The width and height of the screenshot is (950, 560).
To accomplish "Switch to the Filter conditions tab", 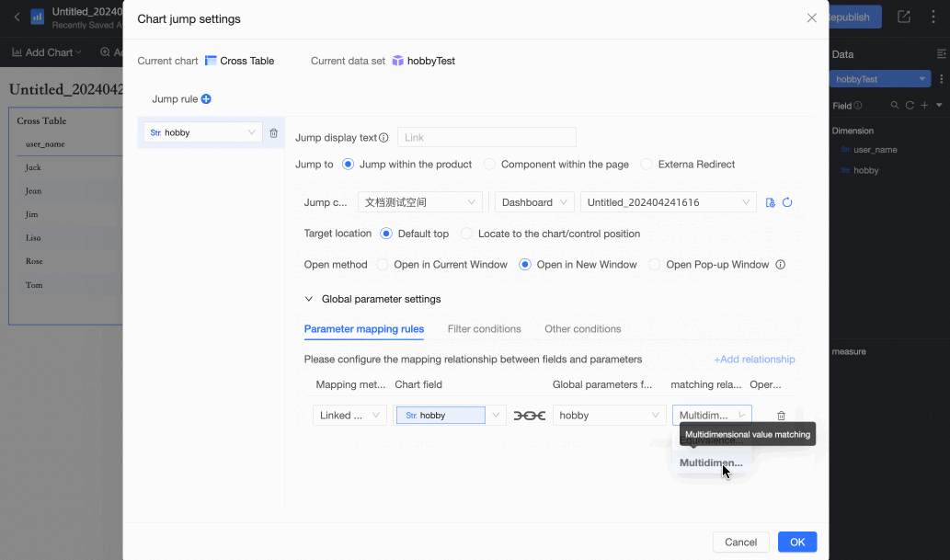I will [484, 329].
